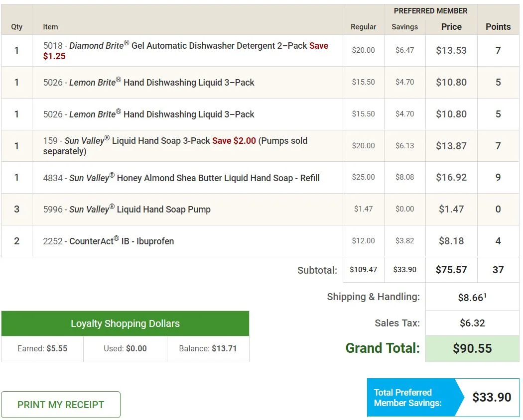Click the Points column header
This screenshot has width=523, height=420.
(x=498, y=27)
